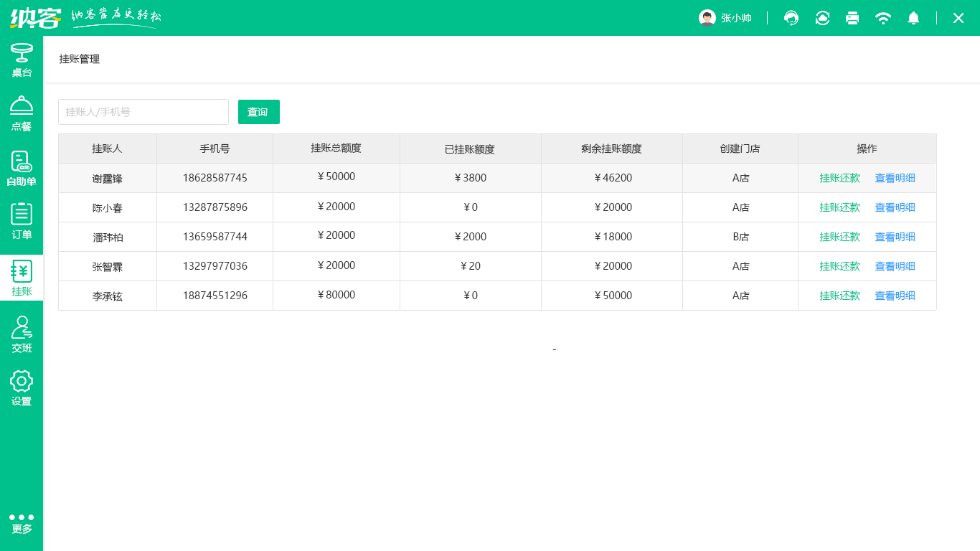Click 挂账还款 for 谢霆锋

pyautogui.click(x=839, y=178)
